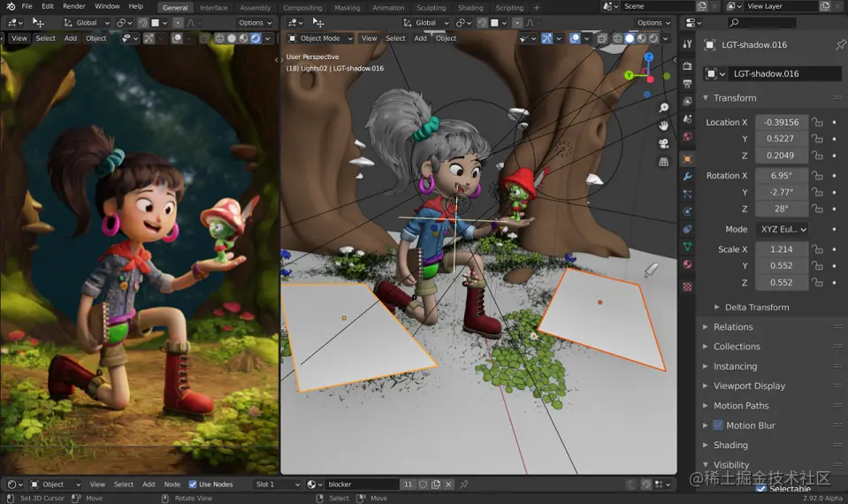This screenshot has width=848, height=504.
Task: Open shading options dropdown in right viewport
Action: click(665, 38)
